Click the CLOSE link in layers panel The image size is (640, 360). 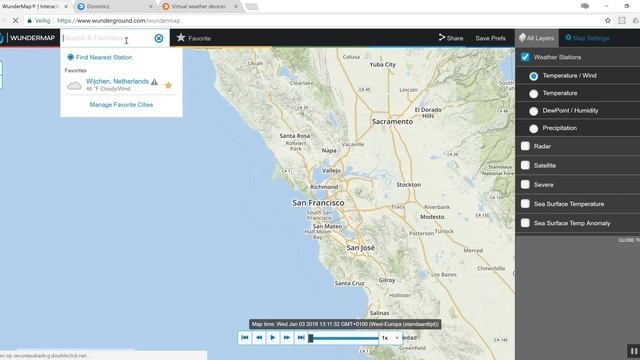pos(629,240)
